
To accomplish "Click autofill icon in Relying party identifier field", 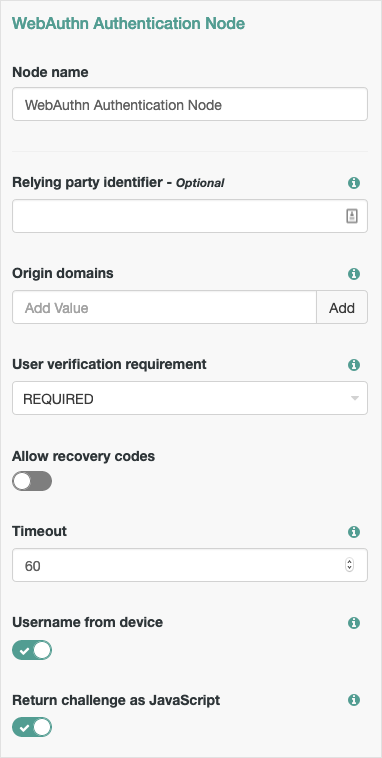I will coord(352,216).
